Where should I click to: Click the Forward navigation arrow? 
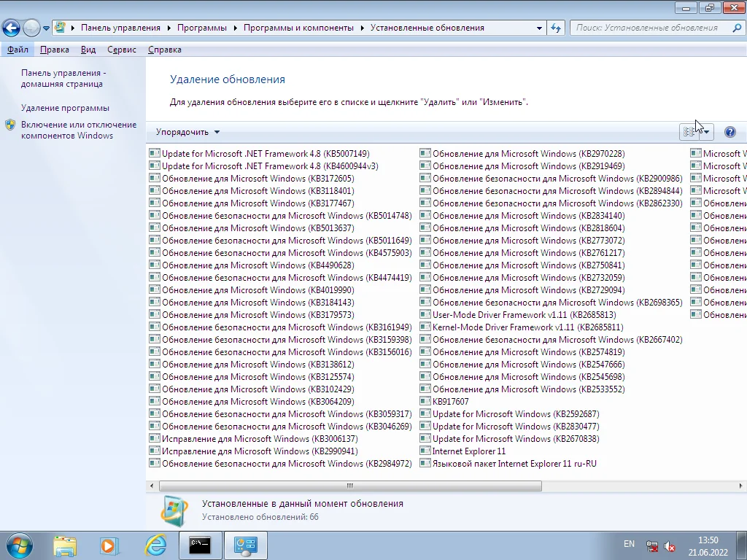pos(31,28)
